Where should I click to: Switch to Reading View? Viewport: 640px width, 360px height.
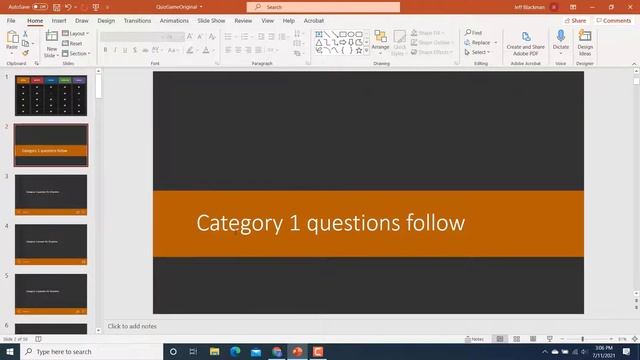pos(533,339)
